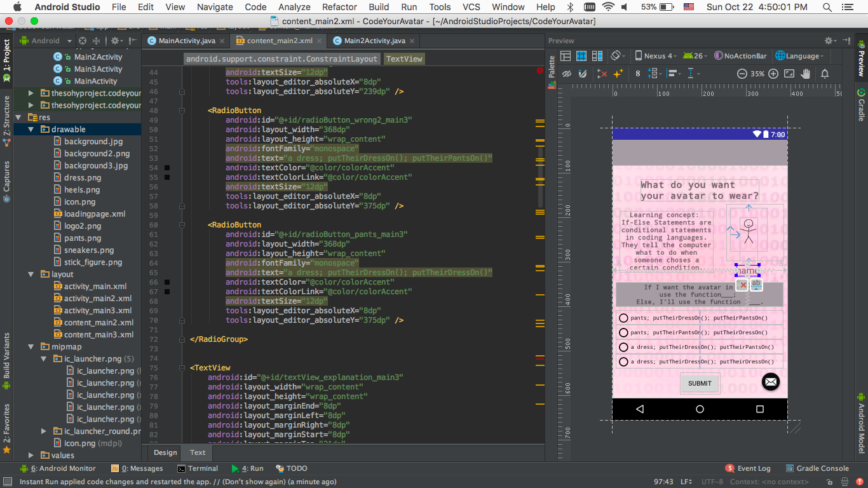
Task: Toggle Show Constraints eye icon
Action: [x=567, y=74]
